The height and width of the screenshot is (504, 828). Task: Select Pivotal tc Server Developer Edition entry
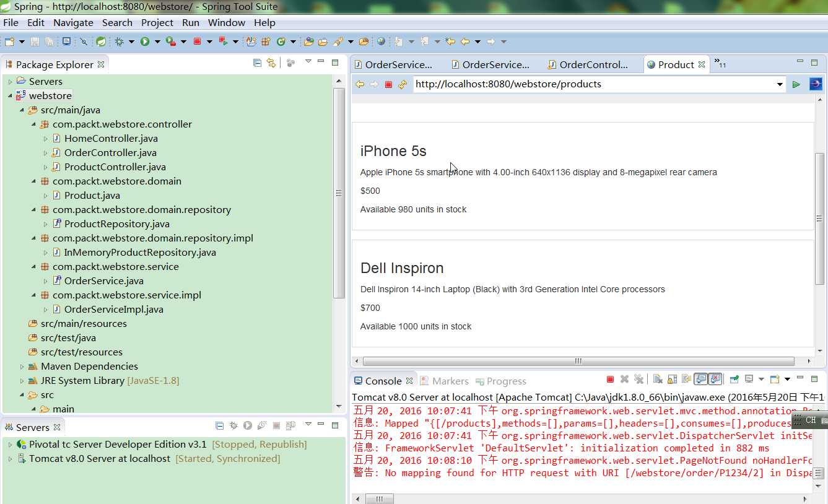(x=168, y=445)
